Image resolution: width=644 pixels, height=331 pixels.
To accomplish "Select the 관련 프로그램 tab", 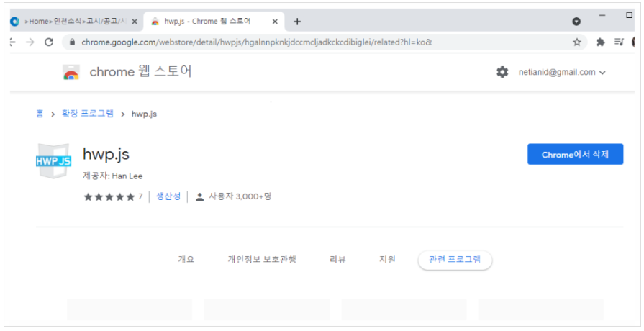I will tap(455, 260).
